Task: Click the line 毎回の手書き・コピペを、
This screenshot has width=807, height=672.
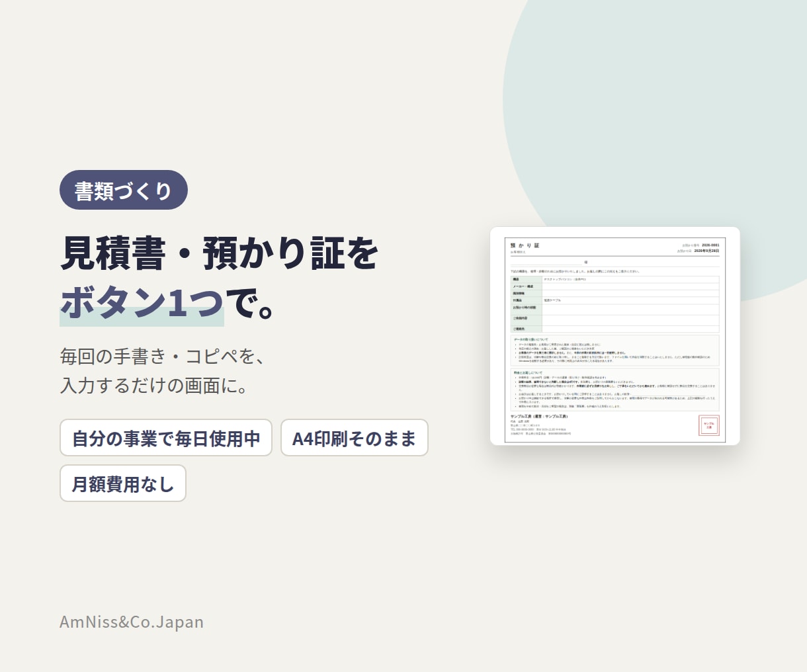Action: tap(163, 357)
